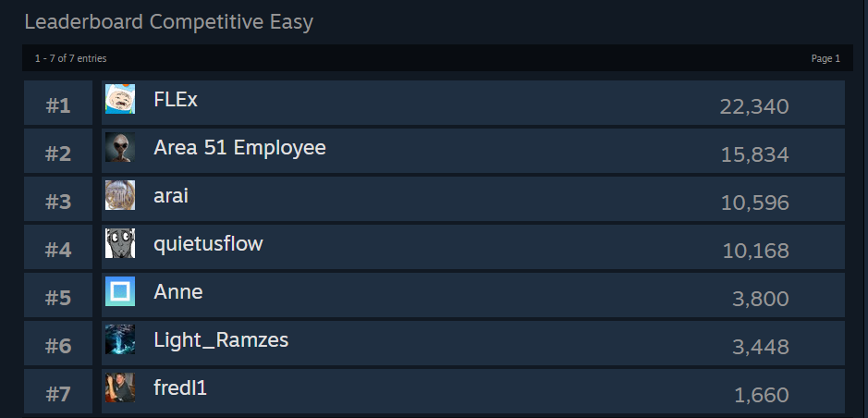Screen dimensions: 868x418
Task: Open Light_Ramzes profile name link
Action: [x=221, y=340]
